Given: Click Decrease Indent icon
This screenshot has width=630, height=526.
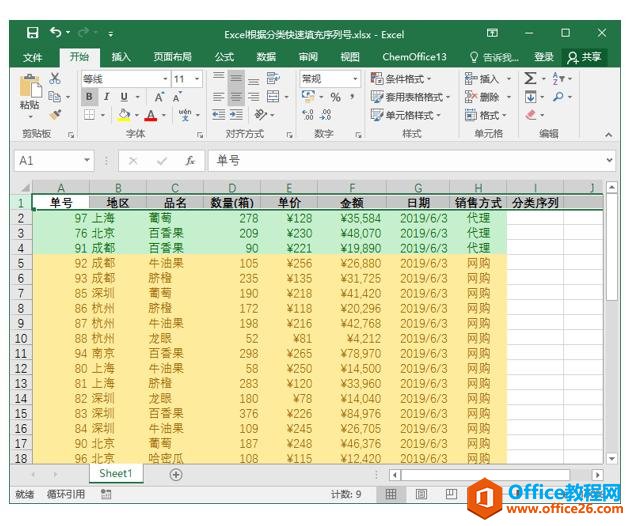Looking at the screenshot, I should [x=219, y=115].
